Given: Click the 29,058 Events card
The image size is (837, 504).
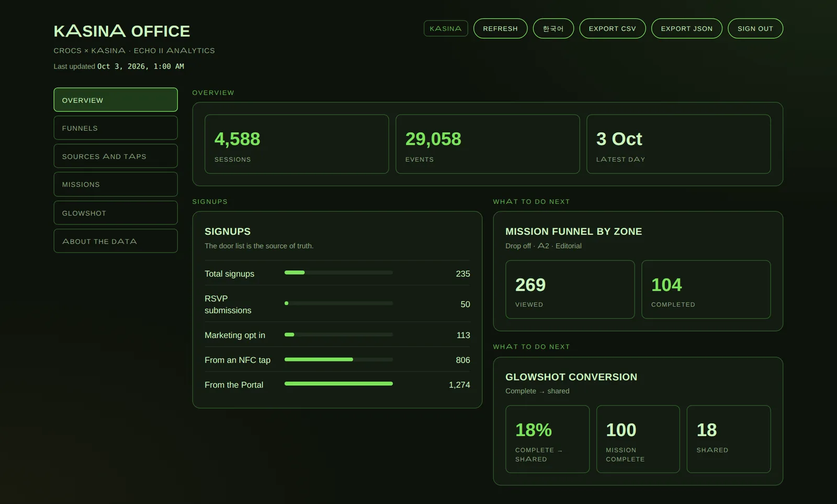Looking at the screenshot, I should [488, 144].
